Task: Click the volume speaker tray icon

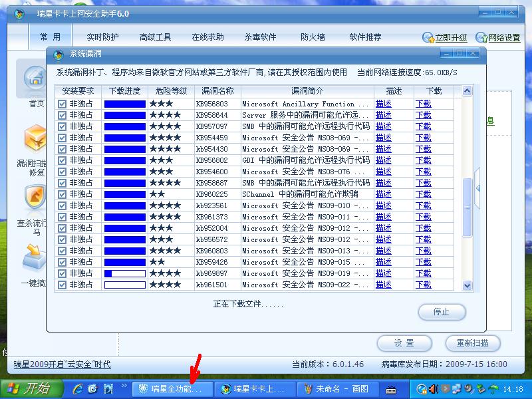Action: [x=434, y=389]
